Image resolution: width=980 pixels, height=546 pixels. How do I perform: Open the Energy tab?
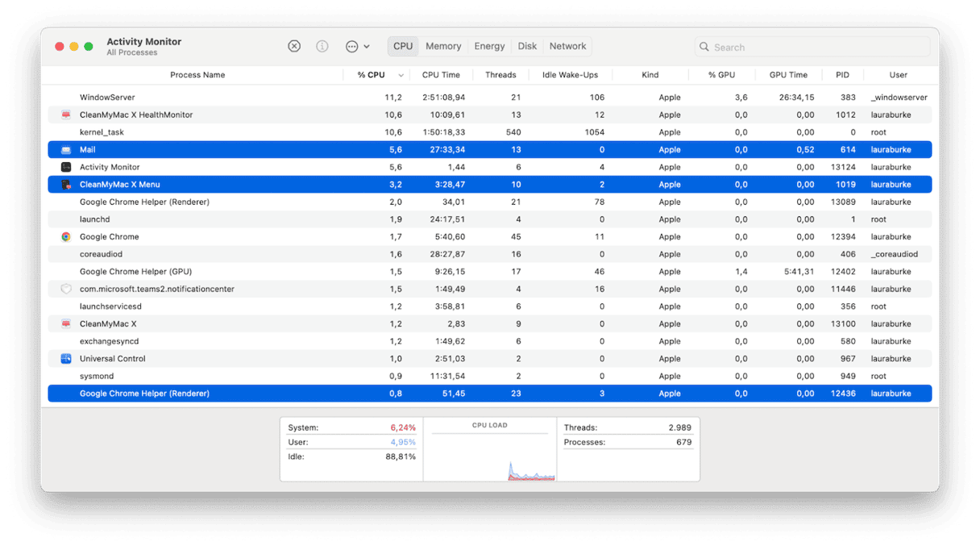pyautogui.click(x=489, y=46)
